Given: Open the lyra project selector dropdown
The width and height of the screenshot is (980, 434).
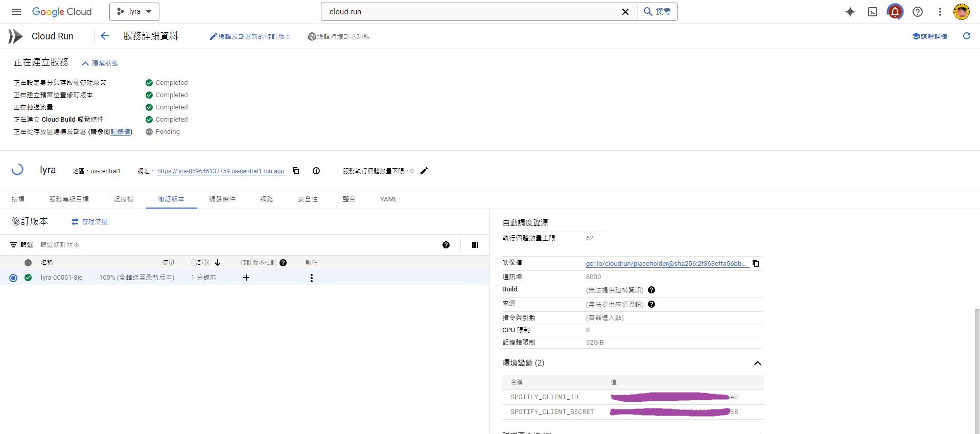Looking at the screenshot, I should click(x=134, y=11).
